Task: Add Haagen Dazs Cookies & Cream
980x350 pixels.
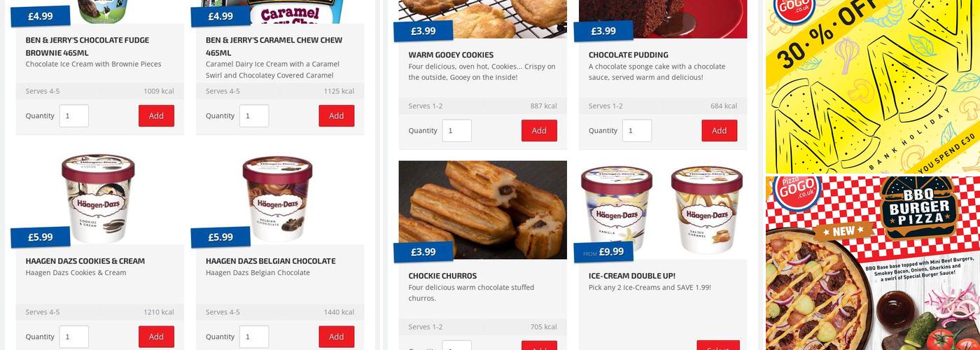Action: [156, 337]
